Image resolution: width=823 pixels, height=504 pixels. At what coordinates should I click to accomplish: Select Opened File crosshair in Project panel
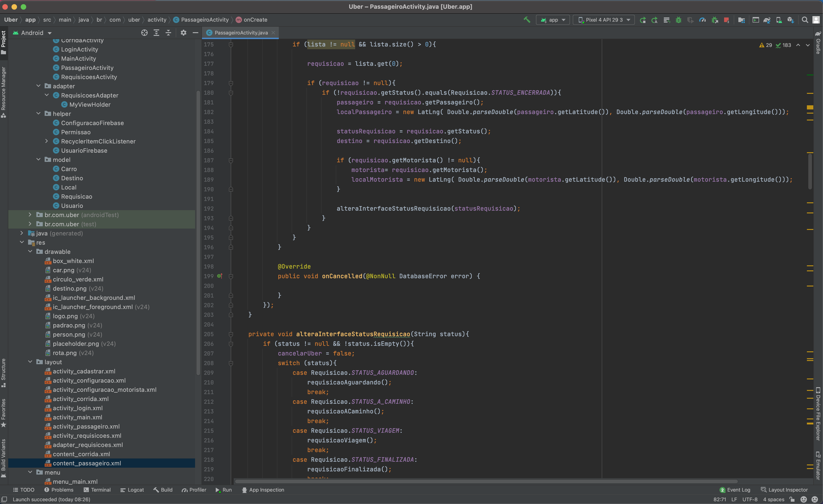(144, 33)
